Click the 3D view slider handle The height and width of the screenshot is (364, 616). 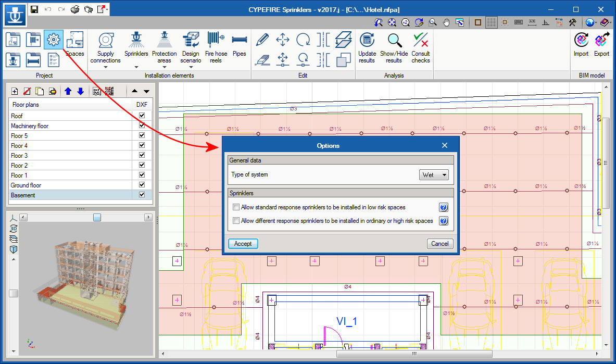tap(97, 217)
